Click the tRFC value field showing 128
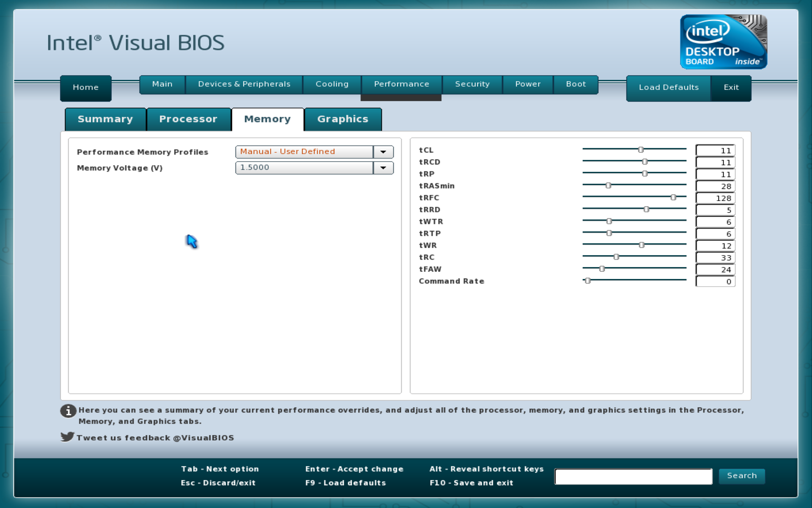The height and width of the screenshot is (508, 812). [x=716, y=198]
